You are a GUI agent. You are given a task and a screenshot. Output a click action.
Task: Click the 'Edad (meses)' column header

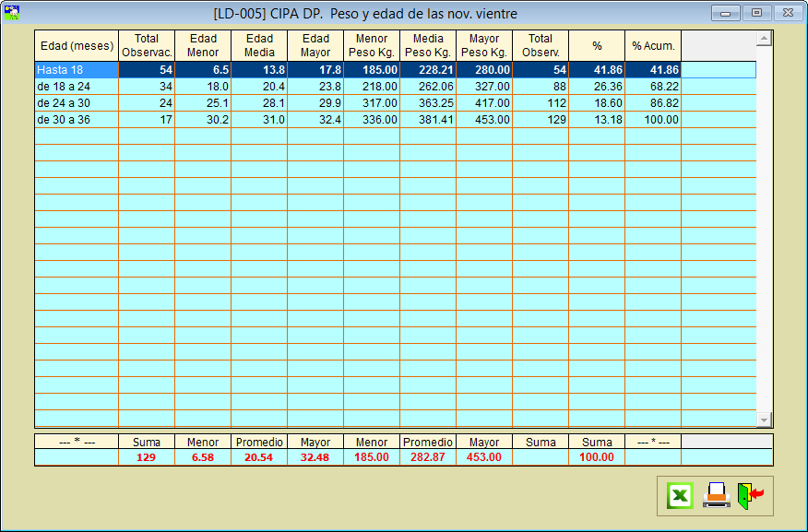pos(77,46)
